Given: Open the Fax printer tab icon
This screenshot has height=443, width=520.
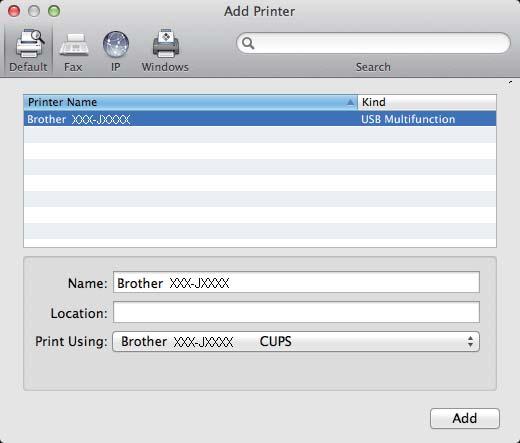Looking at the screenshot, I should [x=74, y=44].
